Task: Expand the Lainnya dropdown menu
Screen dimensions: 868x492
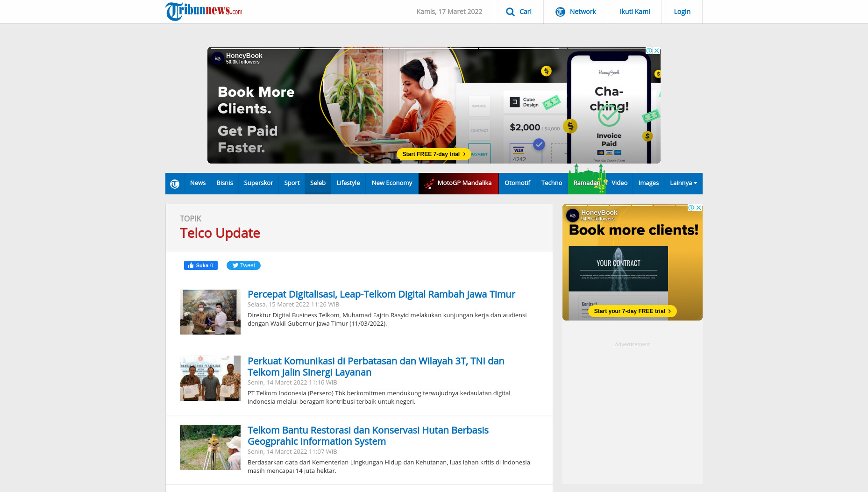Action: [683, 183]
